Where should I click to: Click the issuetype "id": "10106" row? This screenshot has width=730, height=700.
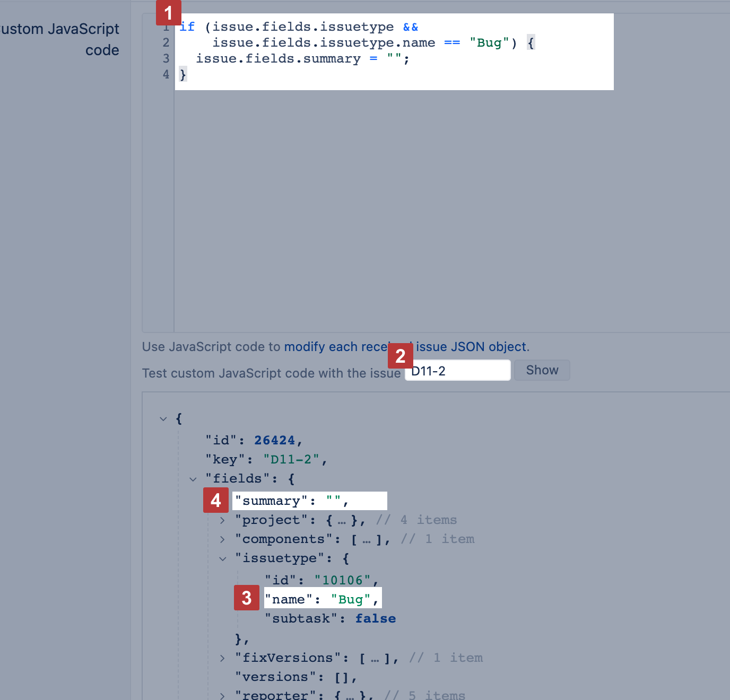(x=322, y=580)
